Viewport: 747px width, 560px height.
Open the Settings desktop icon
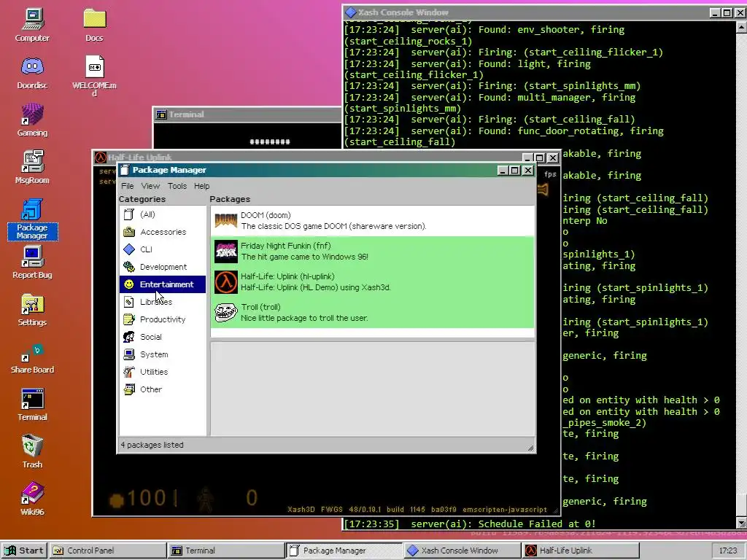click(32, 309)
